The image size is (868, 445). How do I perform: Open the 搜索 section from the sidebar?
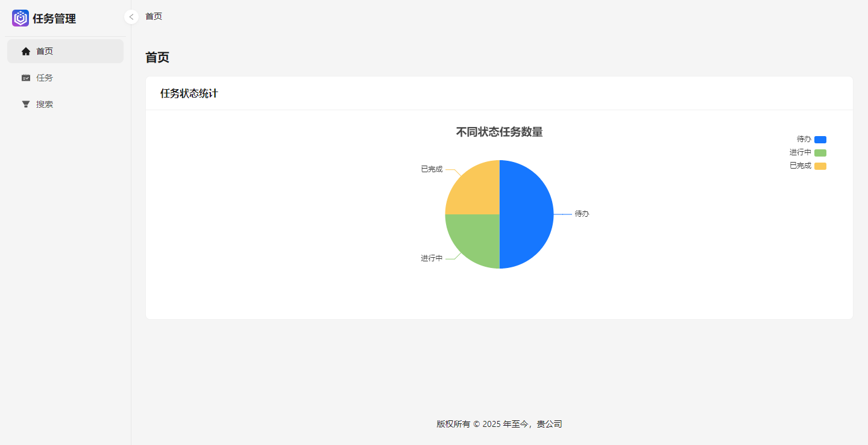45,104
